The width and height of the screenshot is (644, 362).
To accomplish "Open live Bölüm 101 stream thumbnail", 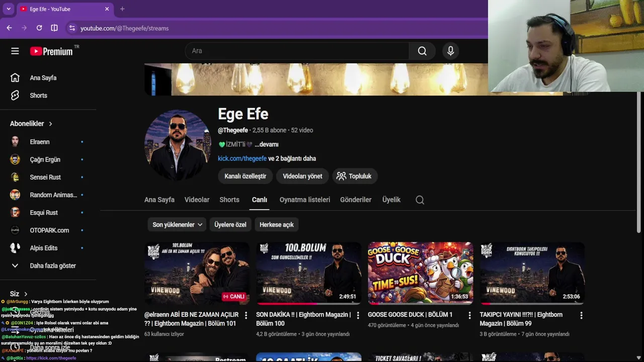I will click(197, 273).
